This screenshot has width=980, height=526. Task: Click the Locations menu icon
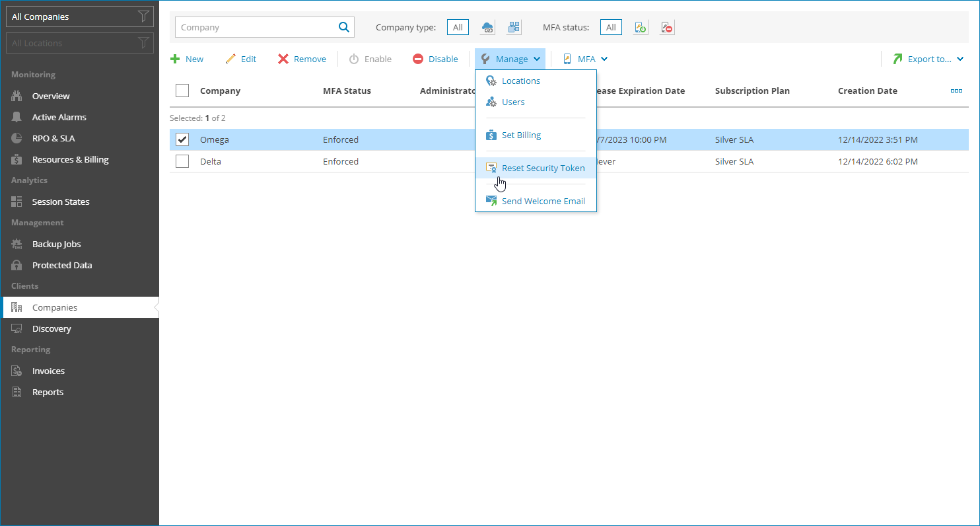coord(491,81)
